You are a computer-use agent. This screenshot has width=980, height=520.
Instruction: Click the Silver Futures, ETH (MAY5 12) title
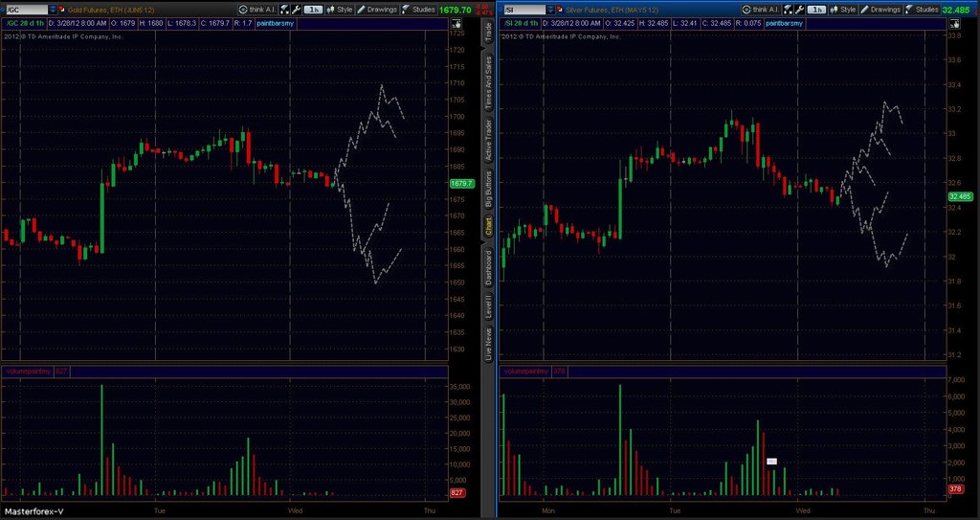pyautogui.click(x=612, y=10)
